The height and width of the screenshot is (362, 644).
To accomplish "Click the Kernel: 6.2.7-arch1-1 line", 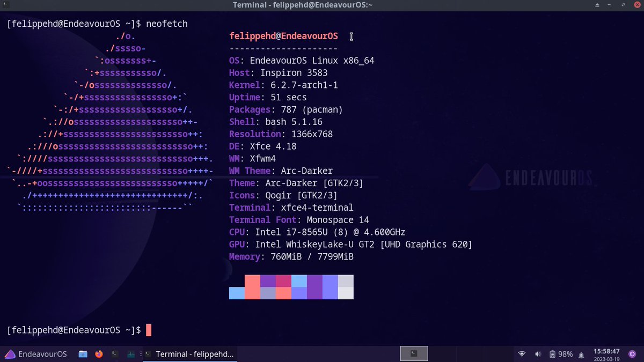I will 283,85.
